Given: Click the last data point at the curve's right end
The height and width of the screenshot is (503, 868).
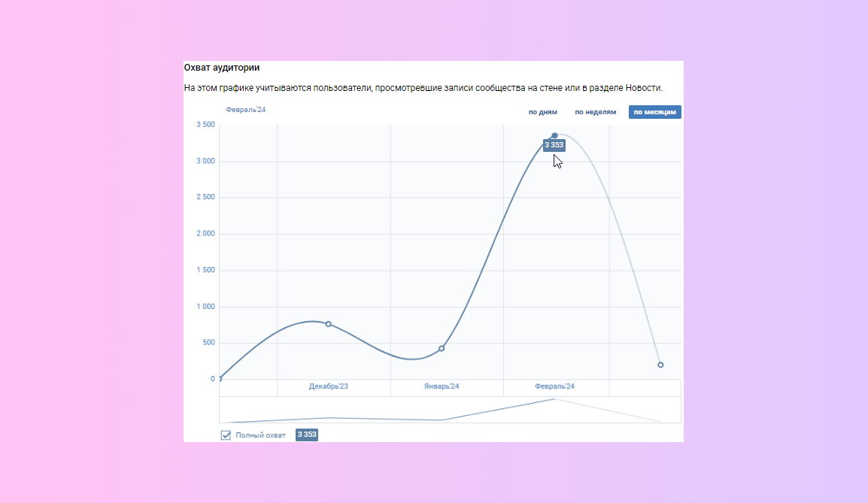Looking at the screenshot, I should coord(660,365).
